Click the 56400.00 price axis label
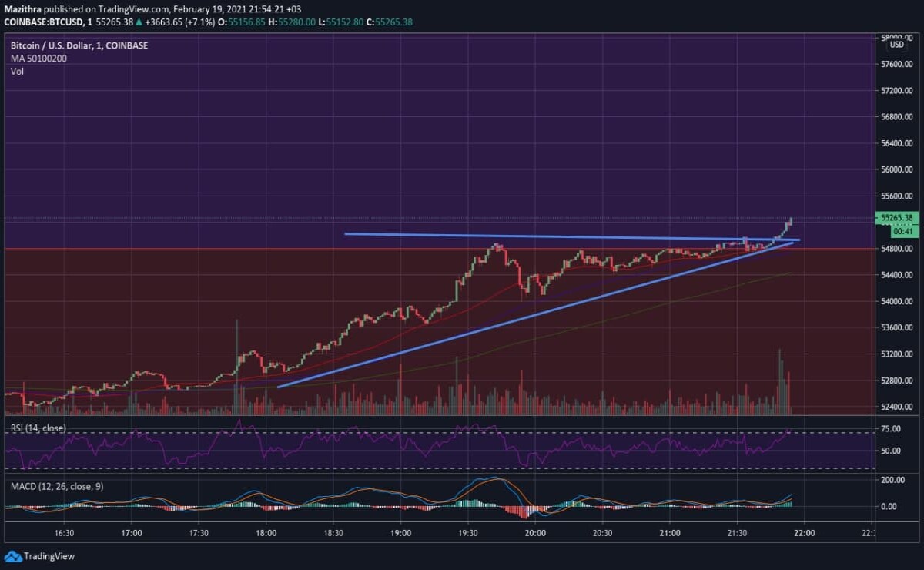This screenshot has height=570, width=924. tap(899, 143)
